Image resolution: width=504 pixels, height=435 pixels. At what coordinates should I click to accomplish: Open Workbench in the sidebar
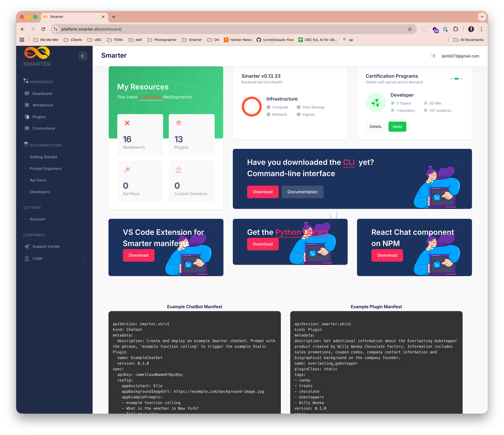43,105
